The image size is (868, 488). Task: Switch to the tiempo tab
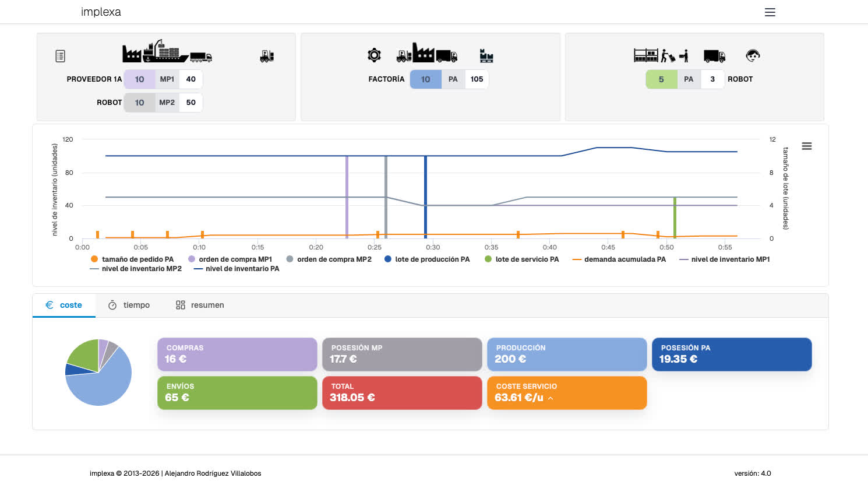[129, 305]
